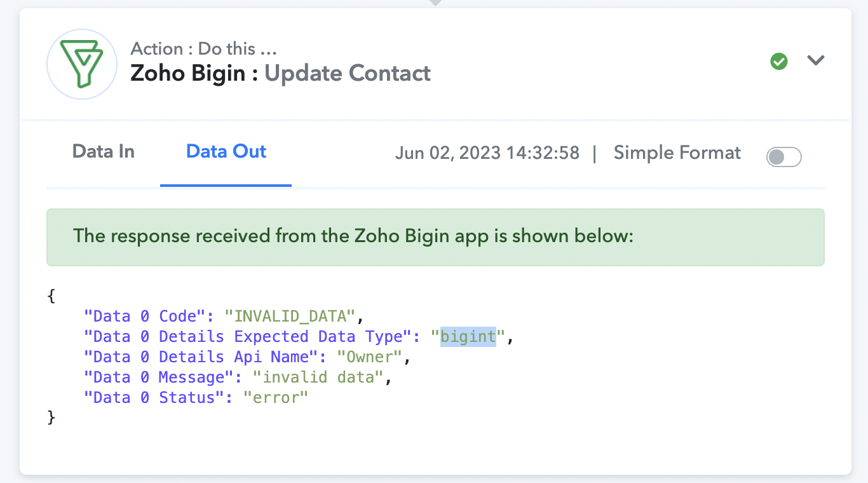This screenshot has width=868, height=483.
Task: Click the green response received banner
Action: 435,237
